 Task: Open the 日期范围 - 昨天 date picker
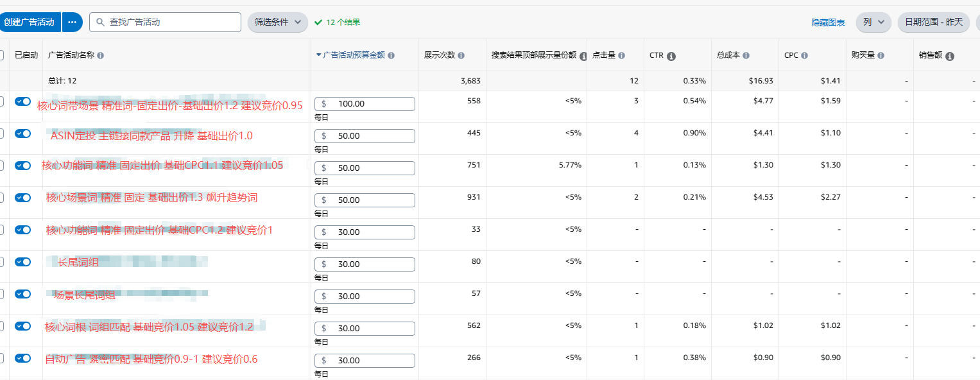point(934,22)
